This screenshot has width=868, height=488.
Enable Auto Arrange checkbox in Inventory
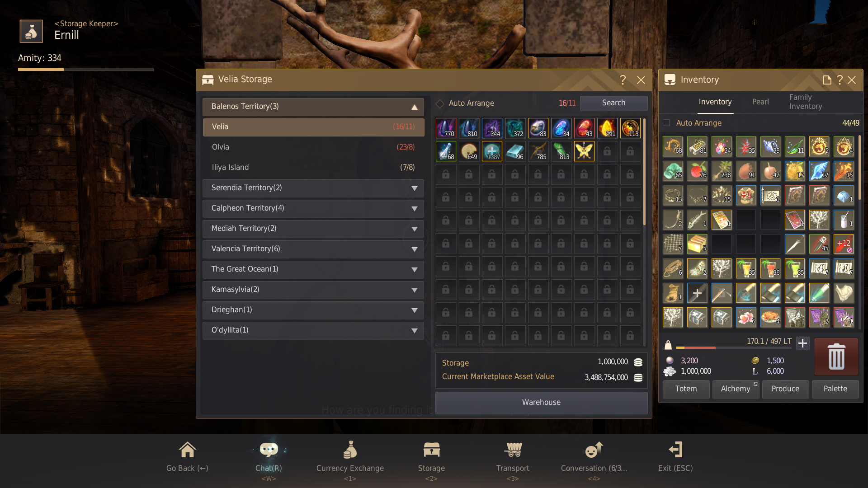click(666, 123)
